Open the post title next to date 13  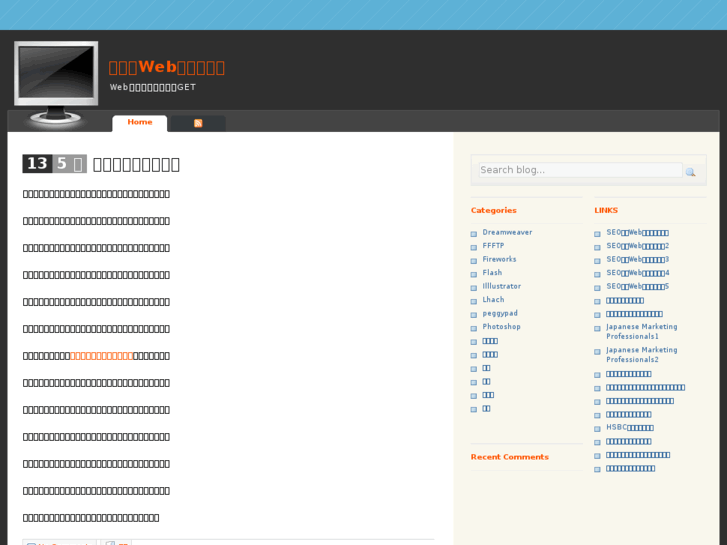click(136, 164)
